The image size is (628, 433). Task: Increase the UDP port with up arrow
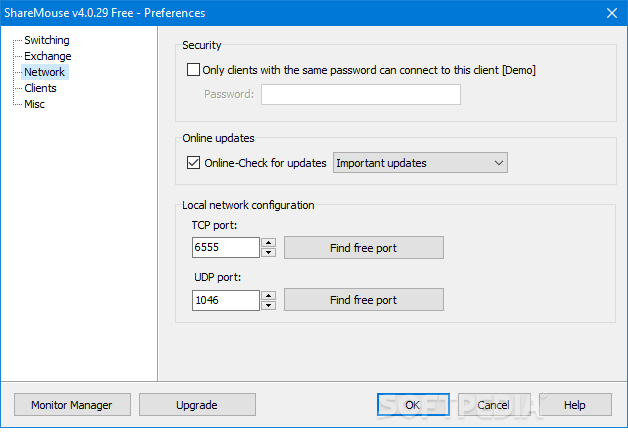(x=268, y=296)
